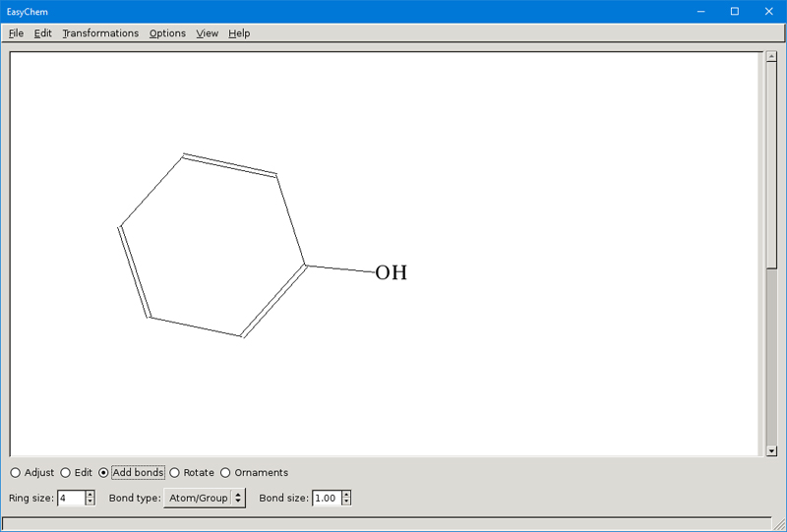Viewport: 787px width, 532px height.
Task: Click in the Bond size input field
Action: pyautogui.click(x=326, y=499)
